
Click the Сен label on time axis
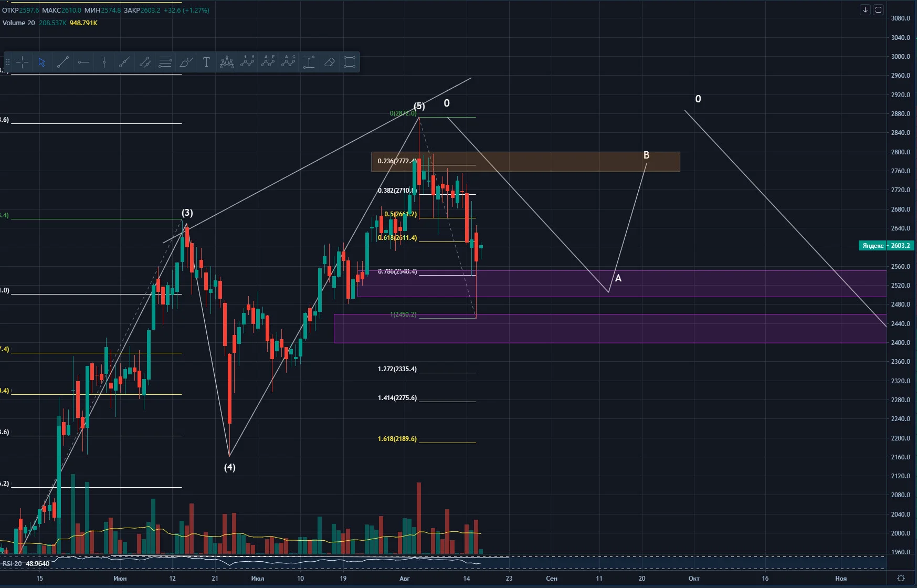click(x=552, y=578)
